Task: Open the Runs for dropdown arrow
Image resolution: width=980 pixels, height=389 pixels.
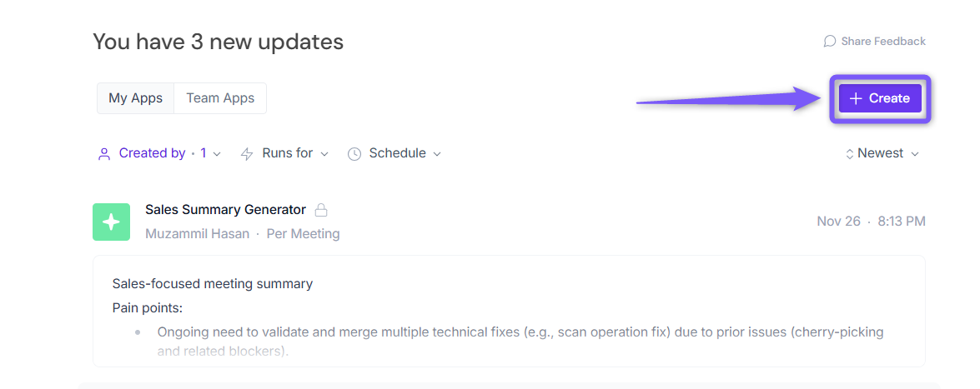Action: pyautogui.click(x=324, y=154)
